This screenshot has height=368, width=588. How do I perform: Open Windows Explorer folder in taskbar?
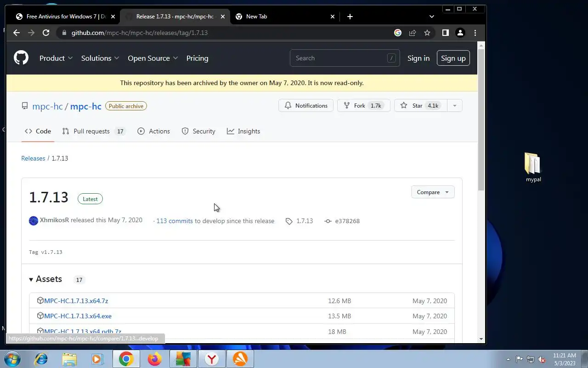point(69,359)
